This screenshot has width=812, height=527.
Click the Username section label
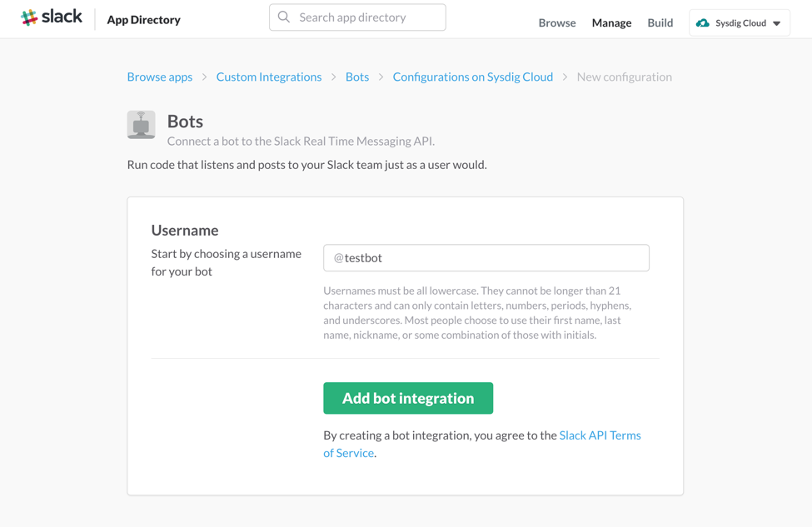click(185, 230)
